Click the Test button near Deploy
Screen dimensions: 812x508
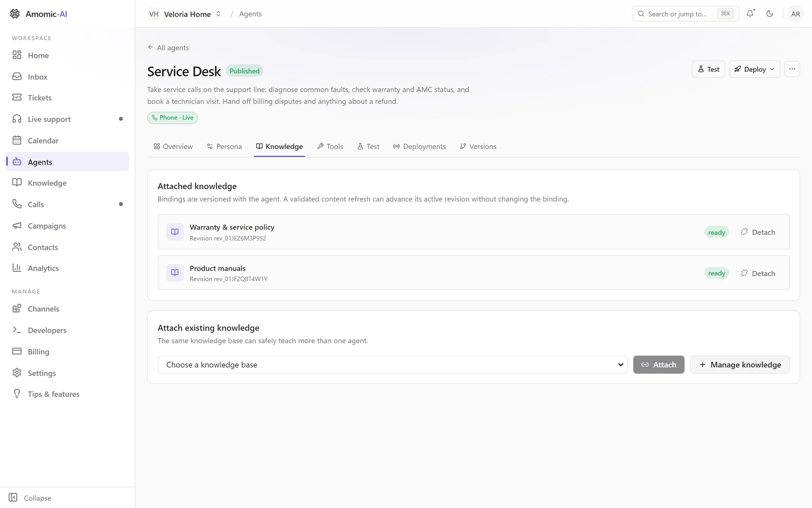pyautogui.click(x=708, y=69)
